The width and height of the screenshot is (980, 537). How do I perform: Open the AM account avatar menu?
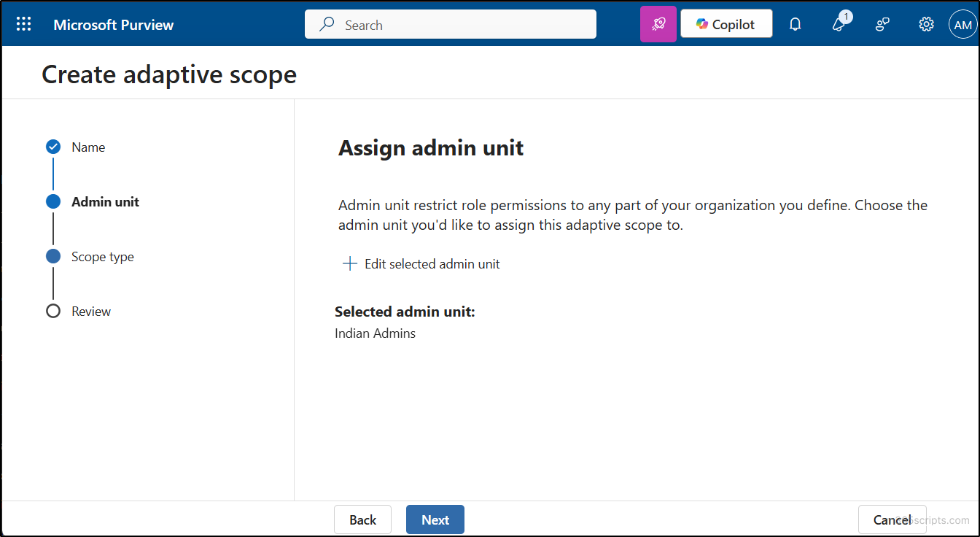point(962,24)
